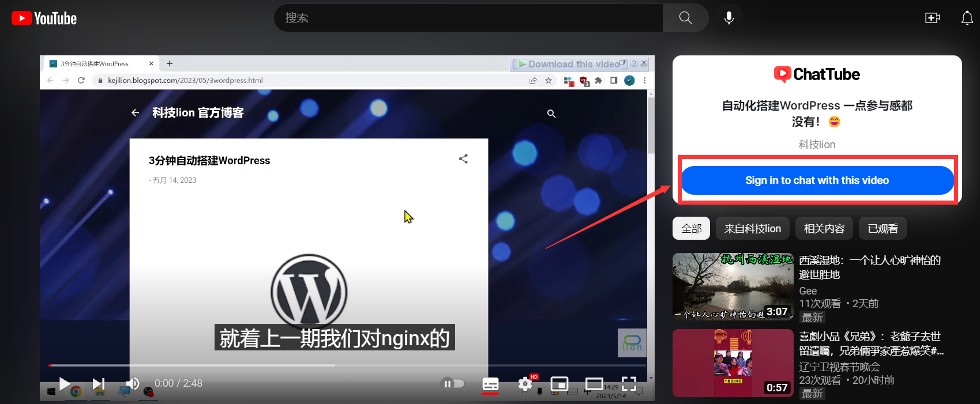Open the 喜剧小品《兄弟》 video thumbnail
Screen dimensions: 980x404
tap(733, 363)
